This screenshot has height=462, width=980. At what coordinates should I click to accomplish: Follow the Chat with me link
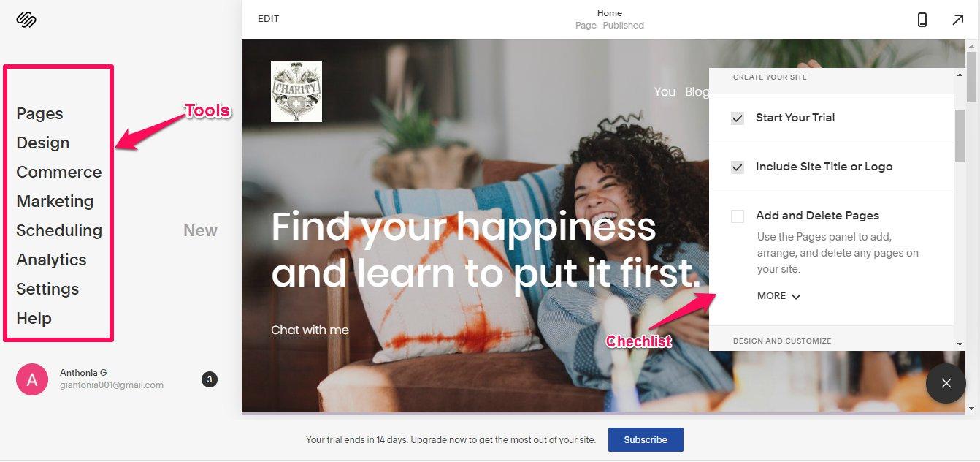click(x=310, y=330)
